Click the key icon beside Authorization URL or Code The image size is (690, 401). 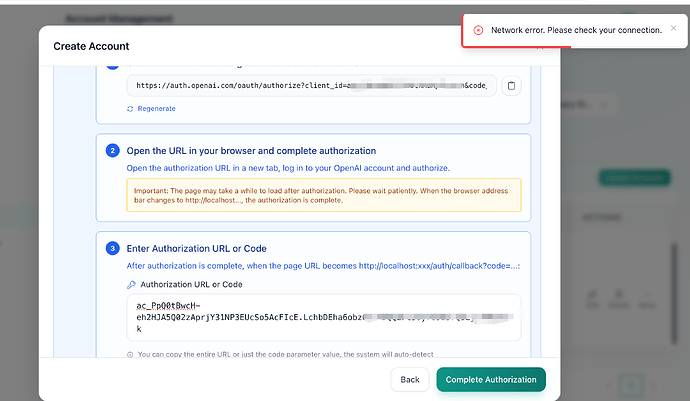(131, 285)
